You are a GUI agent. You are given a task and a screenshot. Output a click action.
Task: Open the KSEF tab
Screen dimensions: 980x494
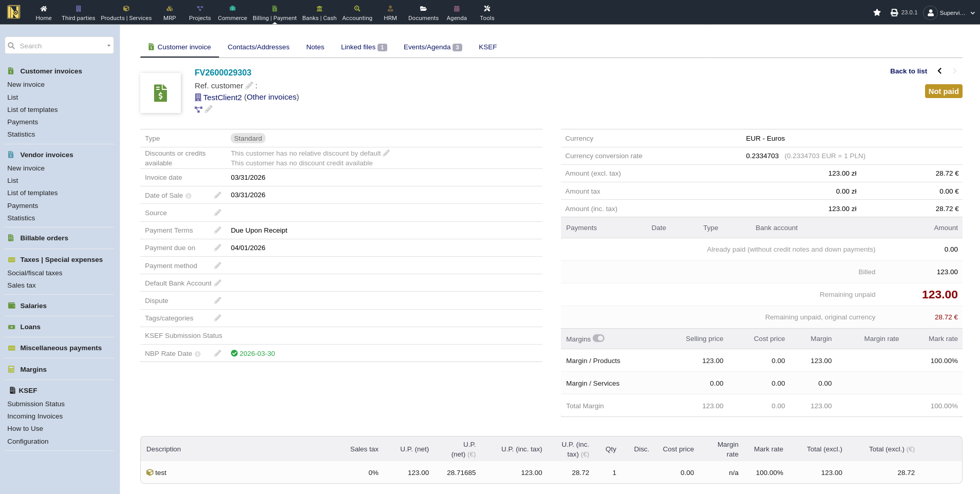click(487, 47)
